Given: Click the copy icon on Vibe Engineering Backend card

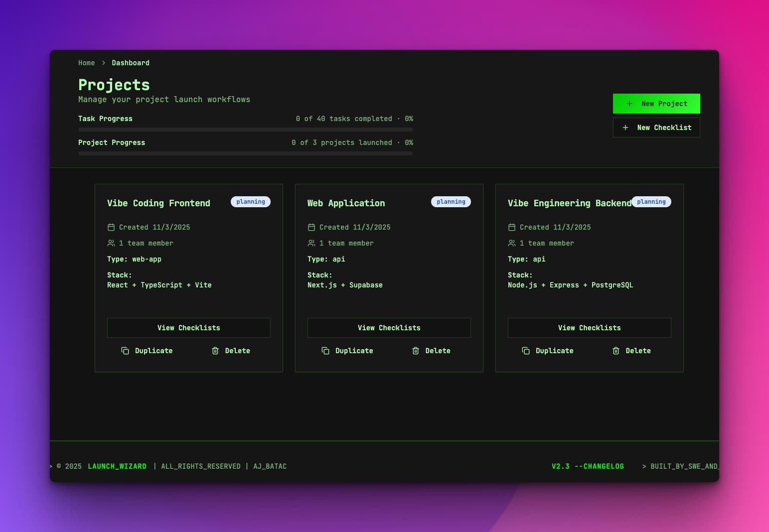Looking at the screenshot, I should (x=526, y=351).
